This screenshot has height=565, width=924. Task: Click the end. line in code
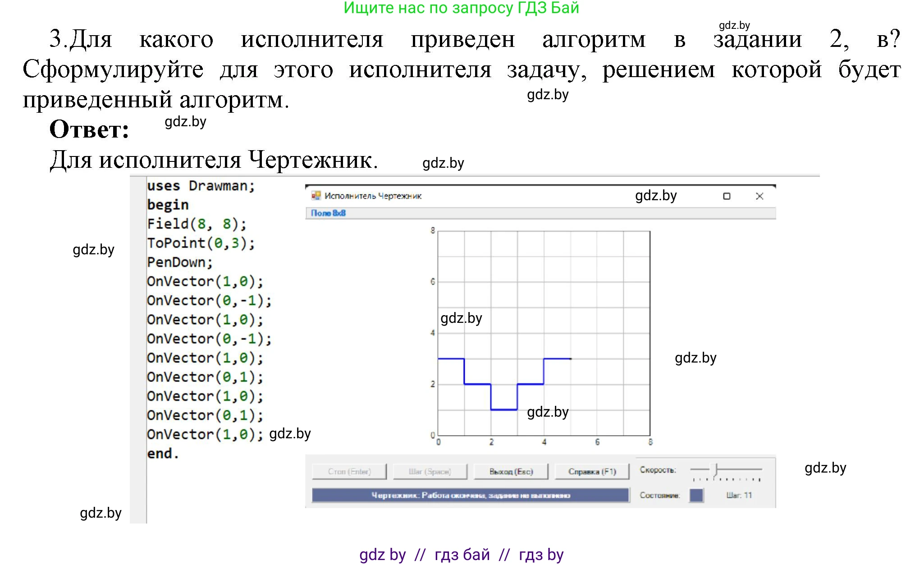click(163, 454)
